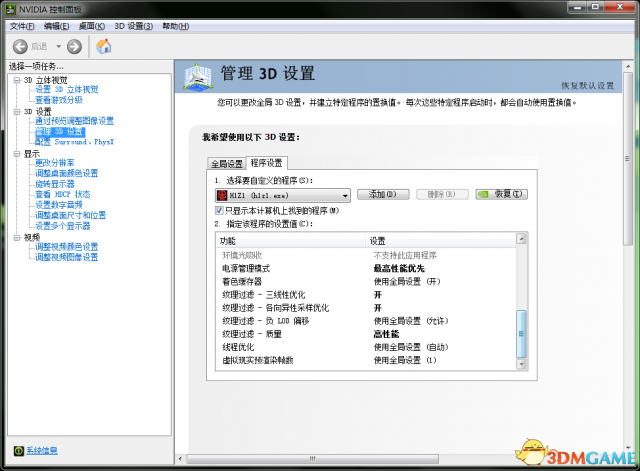Click the Back arrow icon in toolbar

coord(20,47)
